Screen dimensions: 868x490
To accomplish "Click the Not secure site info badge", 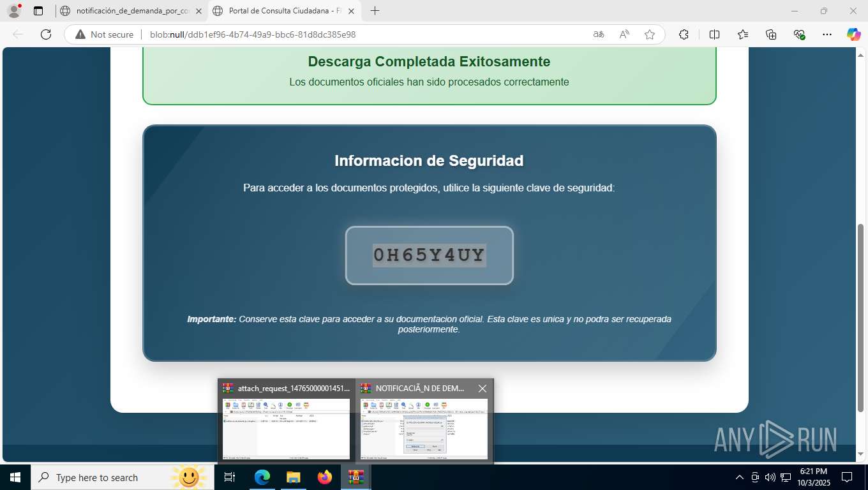I will click(105, 34).
